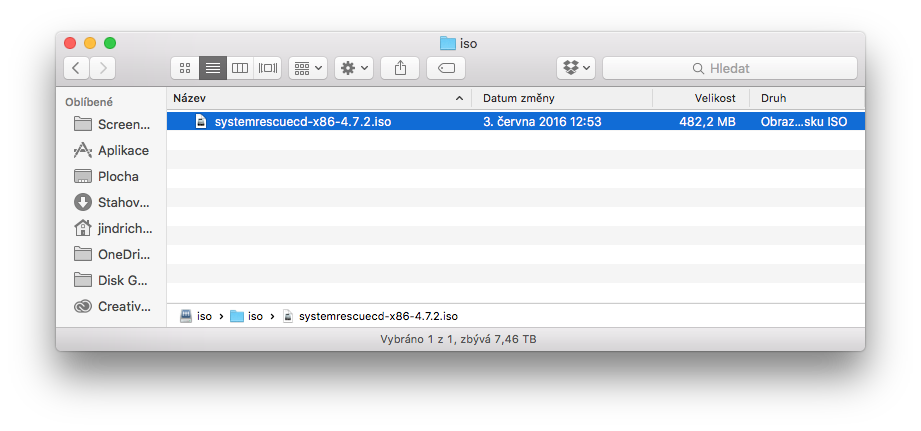This screenshot has height=431, width=921.
Task: Open Aplikace in the sidebar
Action: tap(112, 150)
